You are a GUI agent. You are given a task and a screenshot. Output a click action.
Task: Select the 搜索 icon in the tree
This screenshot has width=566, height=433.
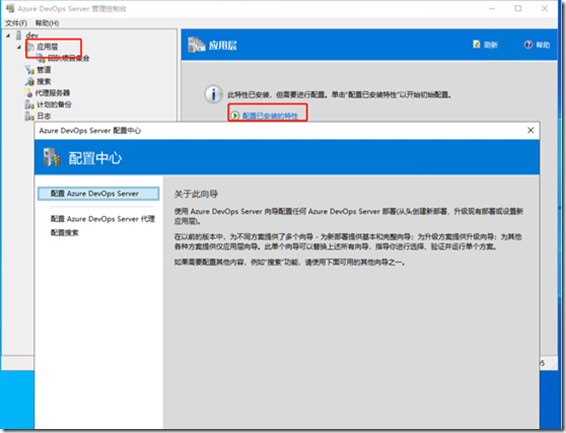click(30, 81)
